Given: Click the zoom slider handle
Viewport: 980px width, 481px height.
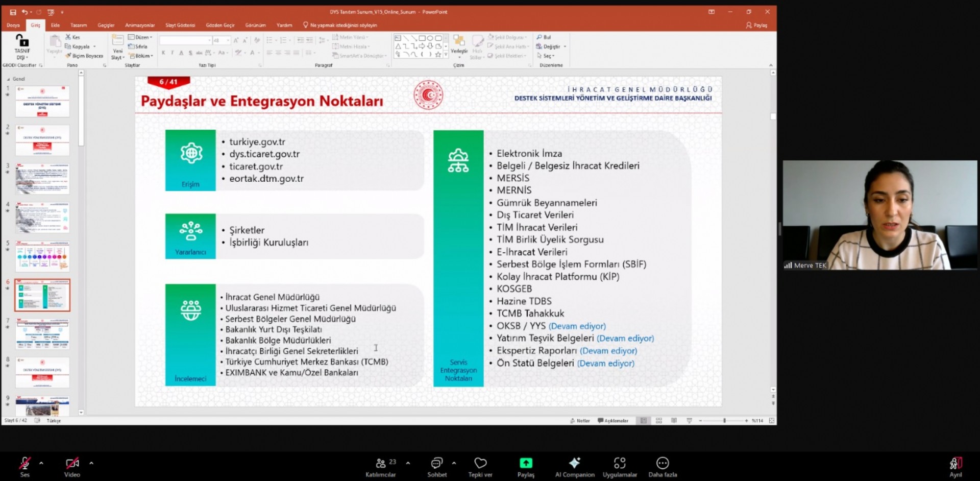Looking at the screenshot, I should coord(724,421).
